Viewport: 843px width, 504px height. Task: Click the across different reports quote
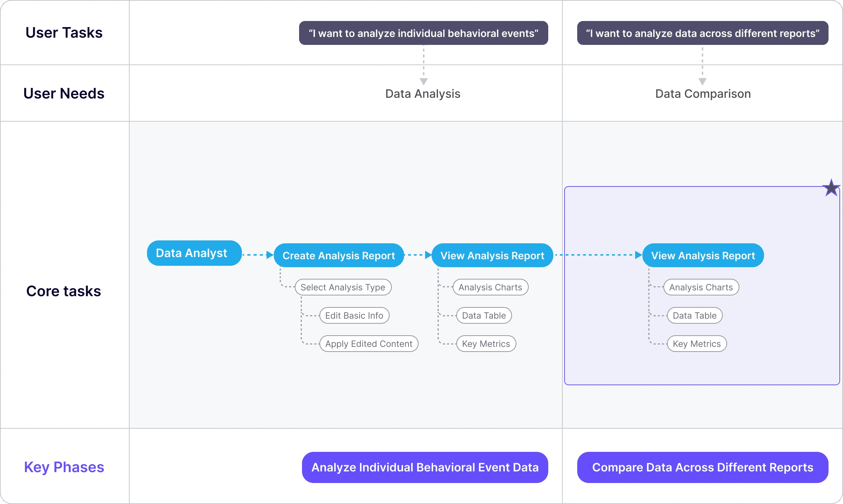tap(702, 33)
